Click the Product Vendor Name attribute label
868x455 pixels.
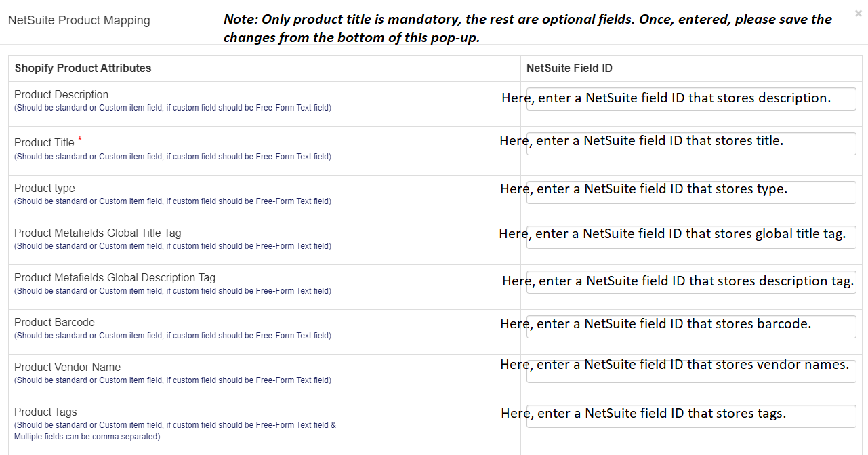(67, 368)
